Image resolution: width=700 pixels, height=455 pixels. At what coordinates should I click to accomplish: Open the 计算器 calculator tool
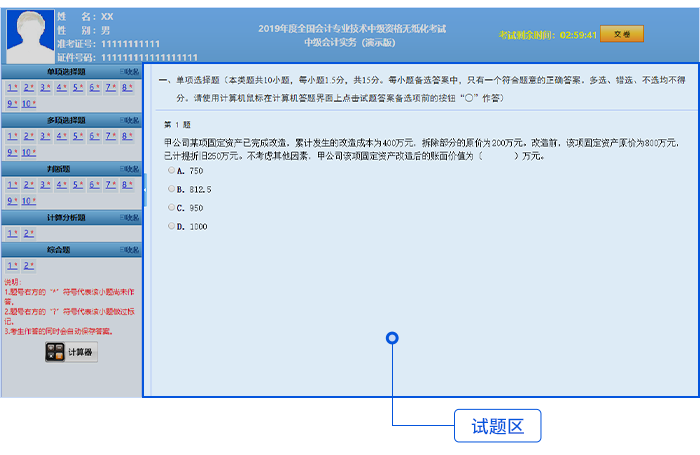pyautogui.click(x=71, y=352)
